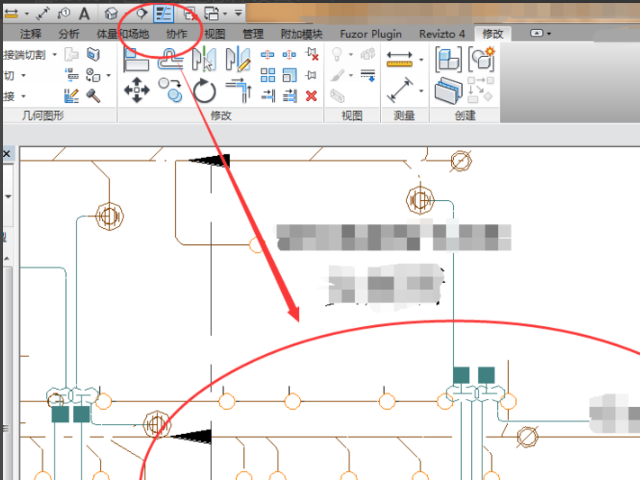Viewport: 640px width, 480px height.
Task: Select the Text tool letter A icon
Action: (x=84, y=13)
